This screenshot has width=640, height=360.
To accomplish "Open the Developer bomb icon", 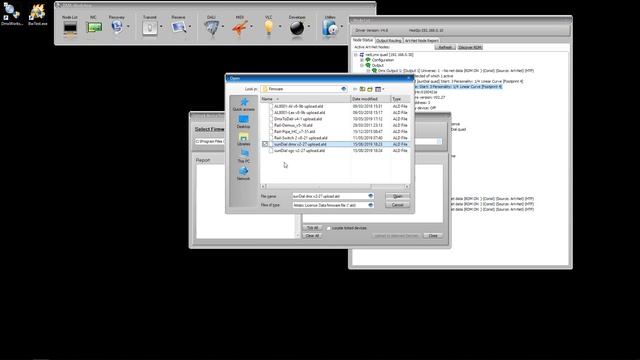I will pyautogui.click(x=297, y=28).
